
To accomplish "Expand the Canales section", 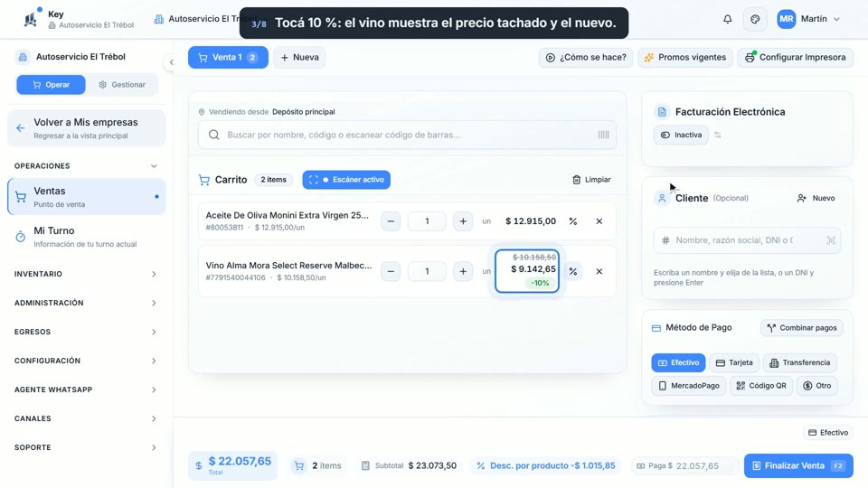I will (86, 418).
